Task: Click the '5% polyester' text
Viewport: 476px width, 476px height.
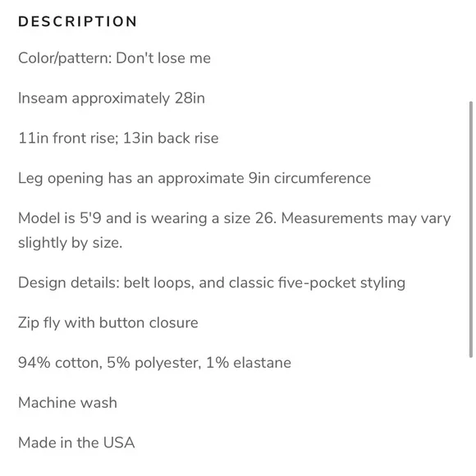Action: pos(154,364)
